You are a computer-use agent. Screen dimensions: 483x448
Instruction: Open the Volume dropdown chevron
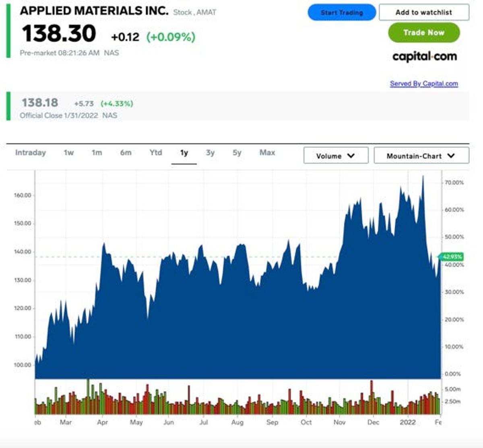[351, 156]
